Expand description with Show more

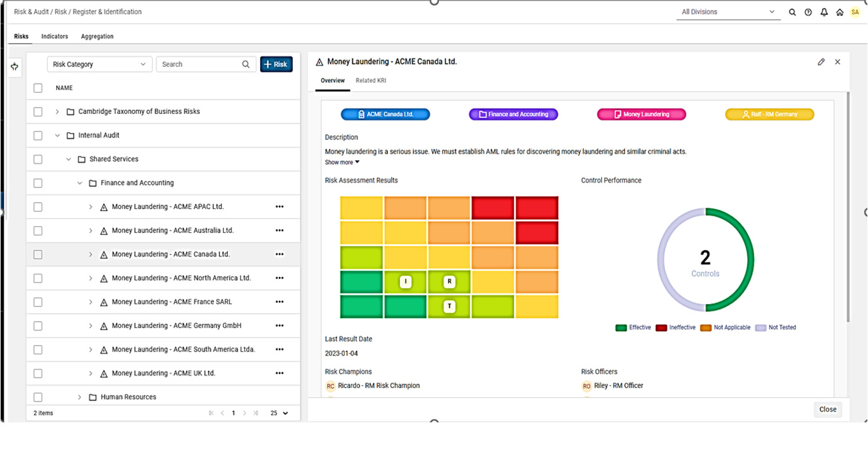coord(342,163)
